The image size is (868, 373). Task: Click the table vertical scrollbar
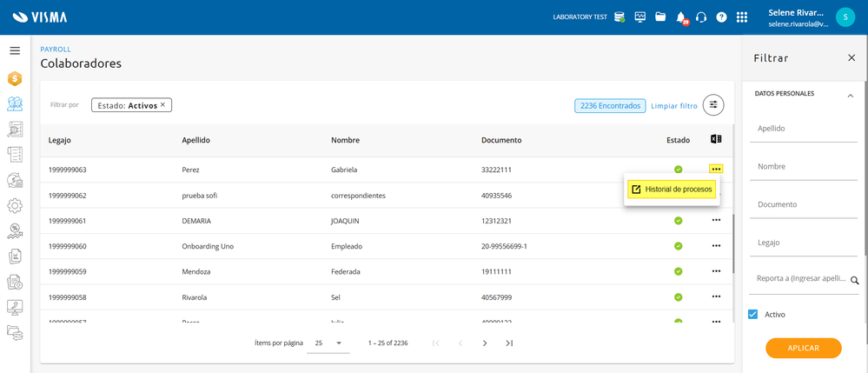point(733,243)
